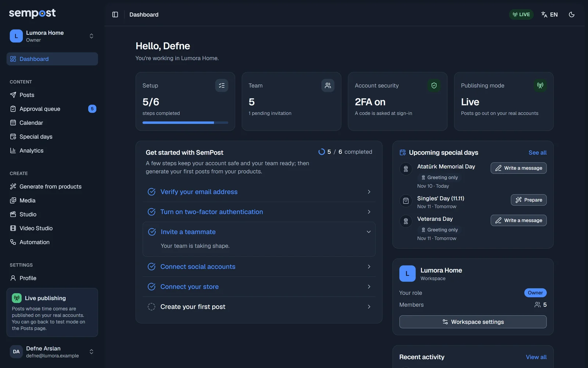Click the Publishing mode broadcast icon
Screen dimensions: 588x368
tap(540, 85)
